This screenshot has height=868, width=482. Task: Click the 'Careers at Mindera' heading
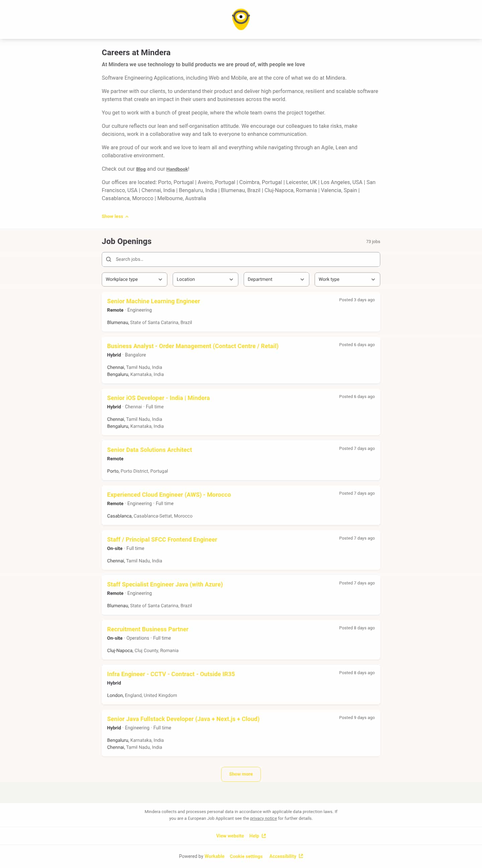click(x=136, y=53)
